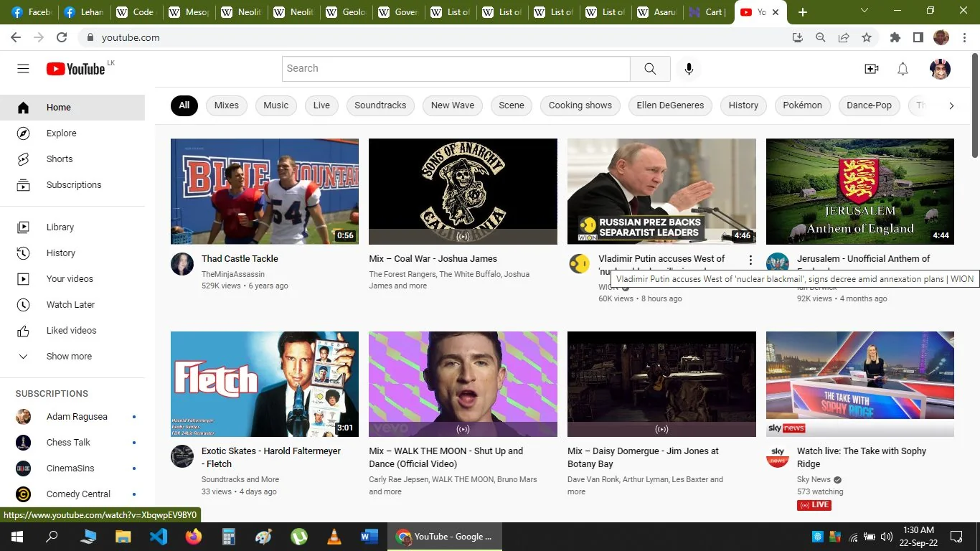Click the Install YouTube app icon
The height and width of the screenshot is (551, 980).
(798, 37)
